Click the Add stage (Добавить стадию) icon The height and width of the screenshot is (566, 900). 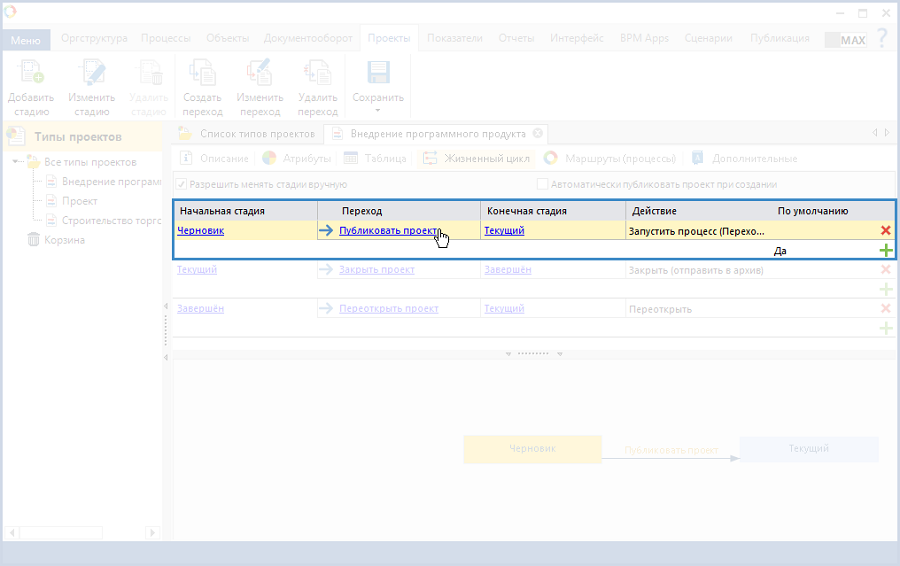coord(32,74)
